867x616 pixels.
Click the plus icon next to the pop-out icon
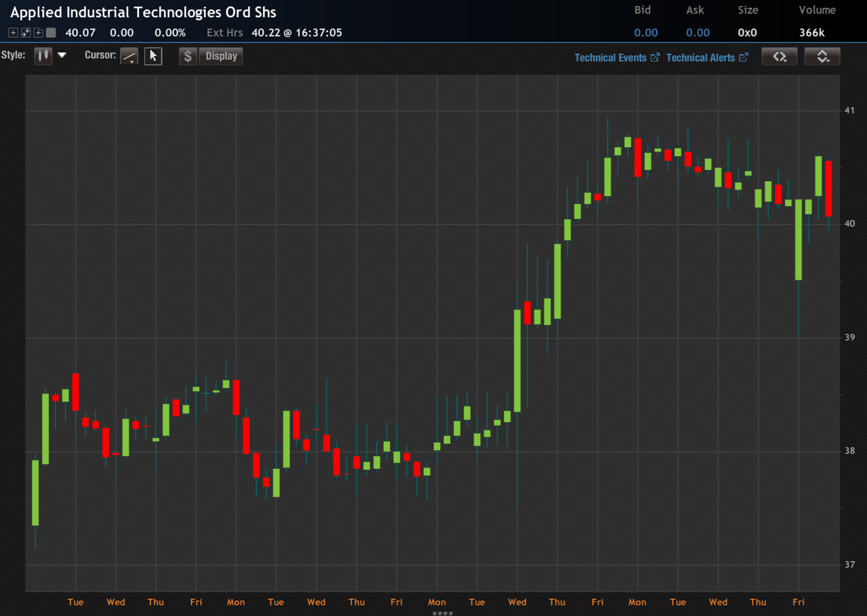(37, 33)
